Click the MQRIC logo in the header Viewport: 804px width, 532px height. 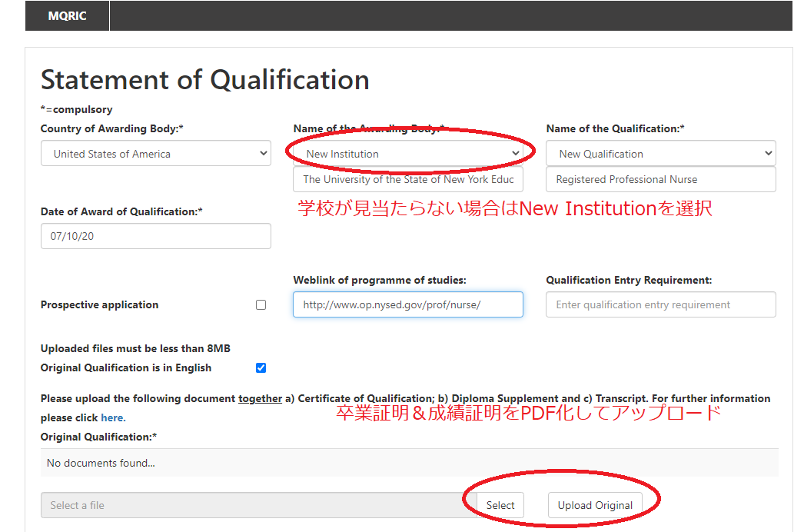click(66, 15)
